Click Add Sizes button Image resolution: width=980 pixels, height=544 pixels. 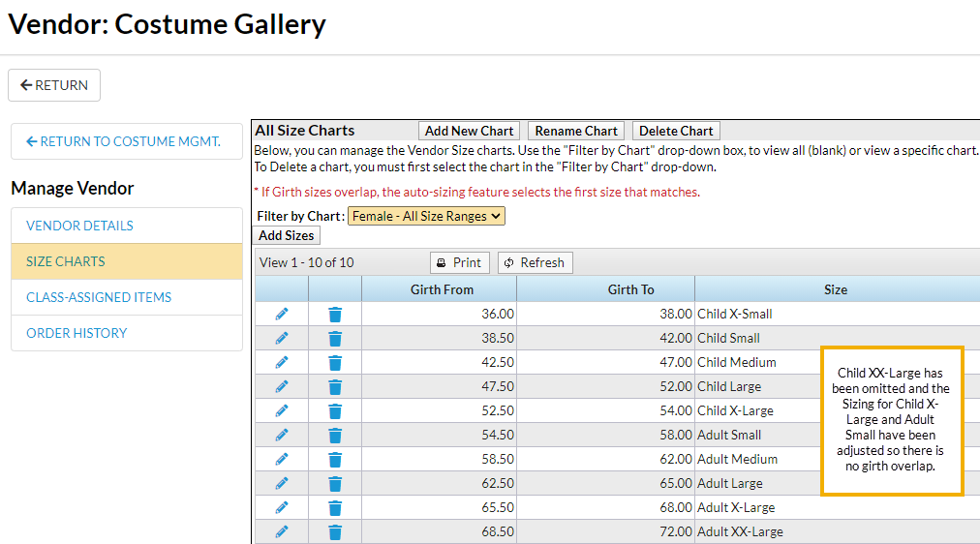[x=287, y=235]
